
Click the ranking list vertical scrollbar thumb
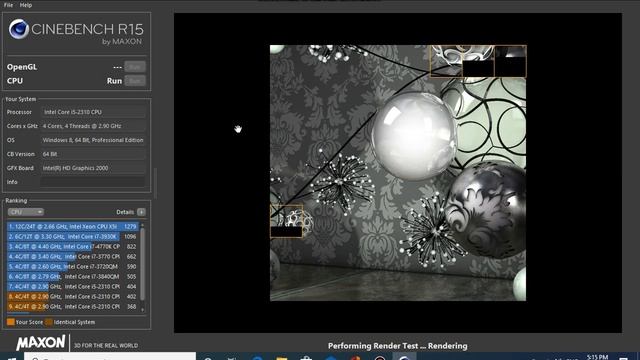click(x=142, y=264)
